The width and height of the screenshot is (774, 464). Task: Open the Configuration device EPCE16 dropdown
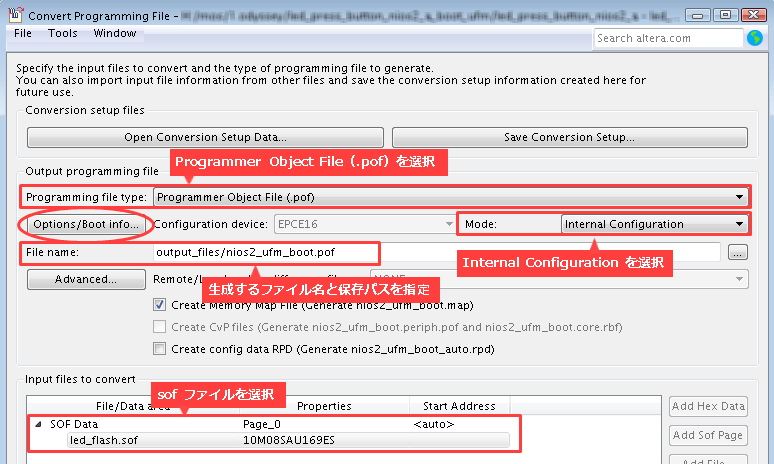364,225
